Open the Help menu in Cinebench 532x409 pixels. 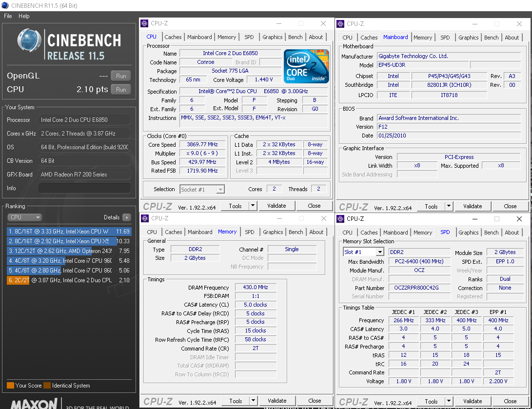24,16
